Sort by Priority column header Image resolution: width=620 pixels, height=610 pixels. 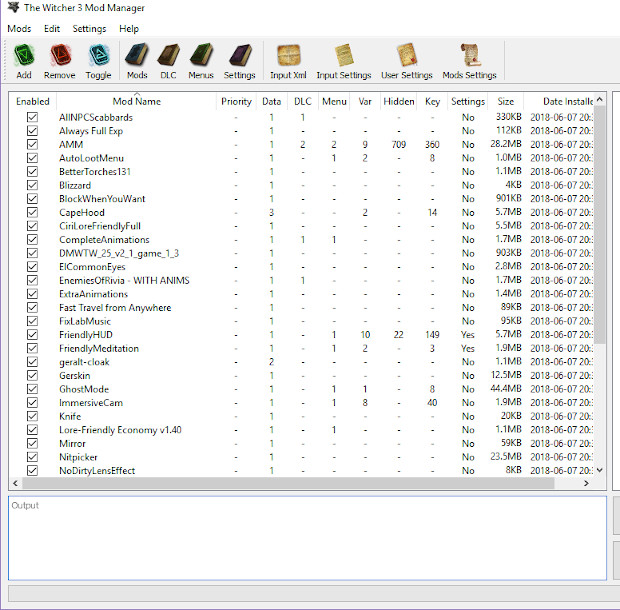click(236, 101)
